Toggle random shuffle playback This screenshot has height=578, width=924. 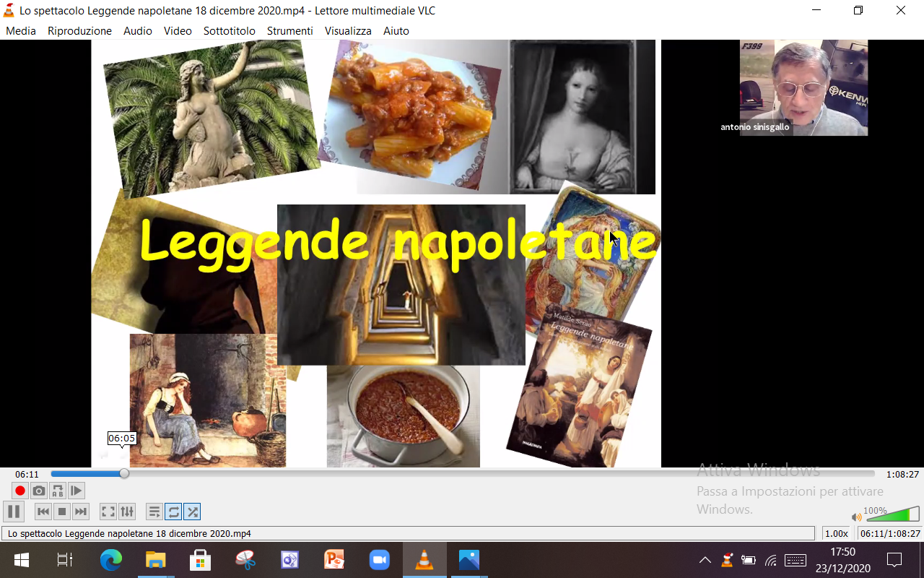coord(192,512)
